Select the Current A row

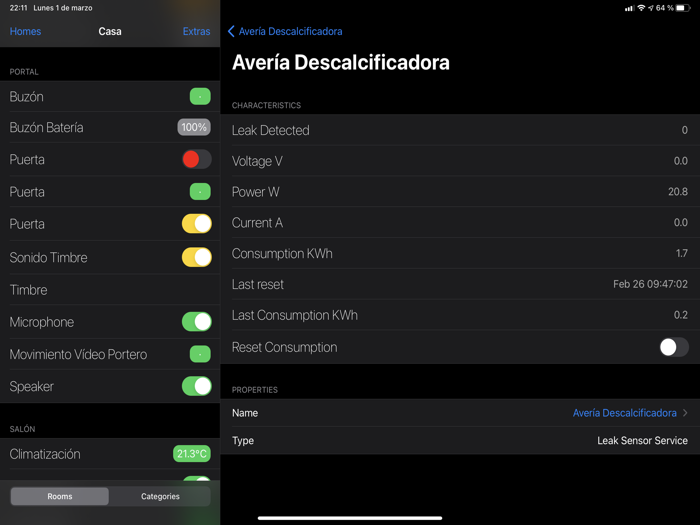coord(460,222)
